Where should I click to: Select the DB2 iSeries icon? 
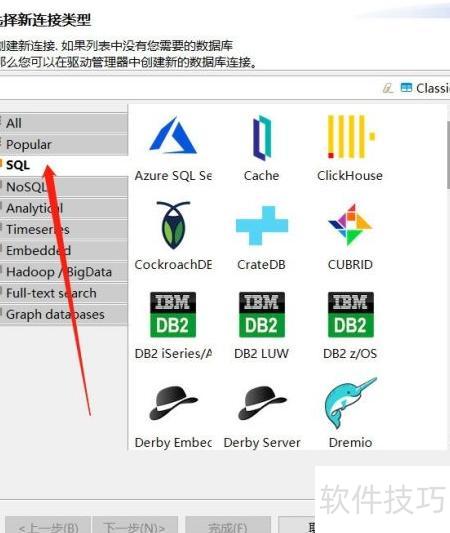(173, 314)
